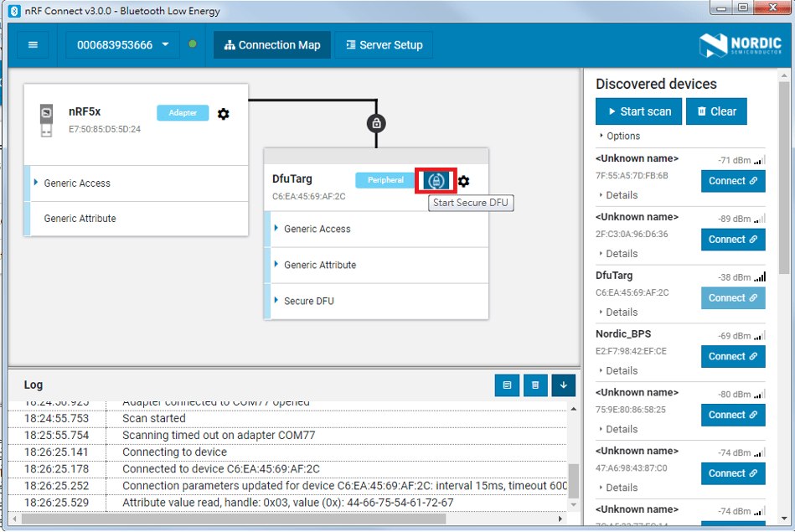Click the Adapter badge on nRF5x
The width and height of the screenshot is (795, 532).
point(183,112)
